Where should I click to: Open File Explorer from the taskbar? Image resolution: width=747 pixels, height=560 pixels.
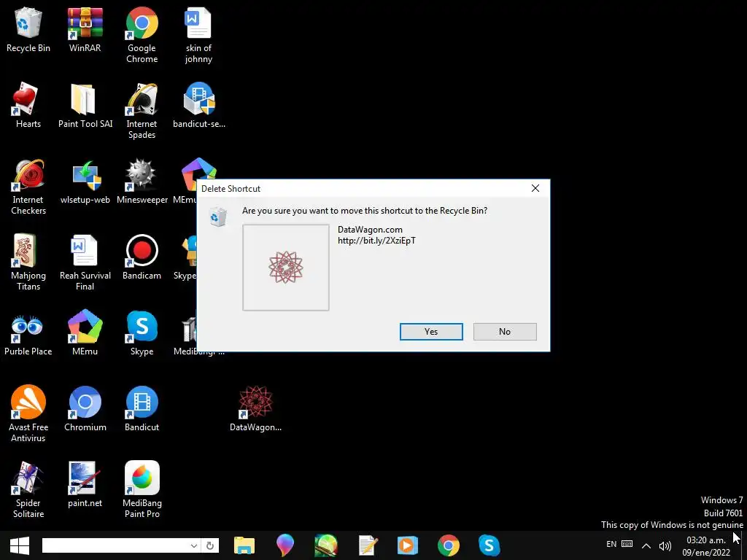(x=244, y=545)
